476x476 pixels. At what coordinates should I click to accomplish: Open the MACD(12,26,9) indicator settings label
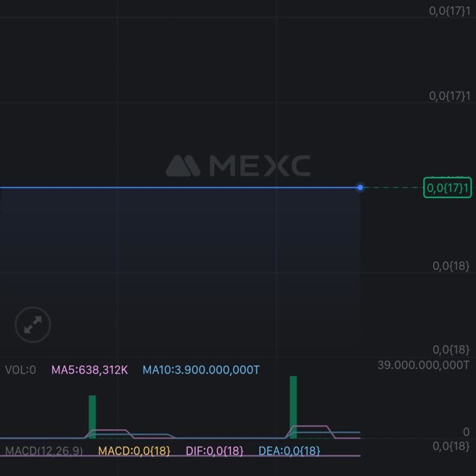[x=44, y=451]
